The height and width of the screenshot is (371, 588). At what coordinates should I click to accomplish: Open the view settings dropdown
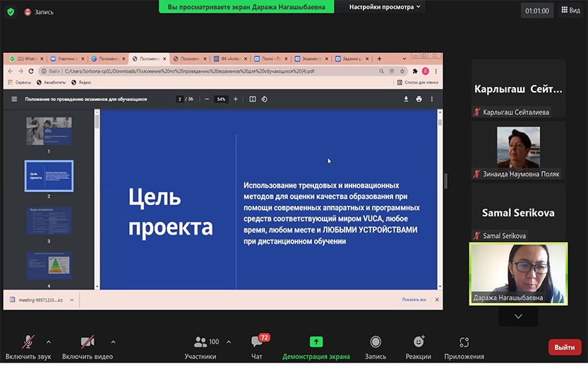pyautogui.click(x=385, y=7)
